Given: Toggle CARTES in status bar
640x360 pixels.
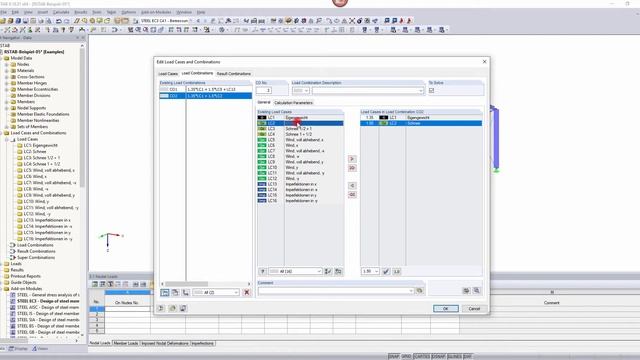Looking at the screenshot, I should coord(422,356).
